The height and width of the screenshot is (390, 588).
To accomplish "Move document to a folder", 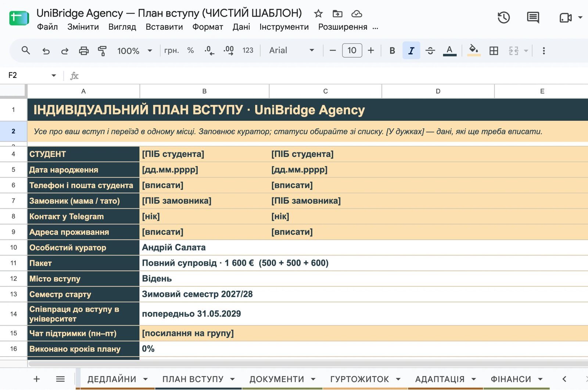I will click(337, 14).
